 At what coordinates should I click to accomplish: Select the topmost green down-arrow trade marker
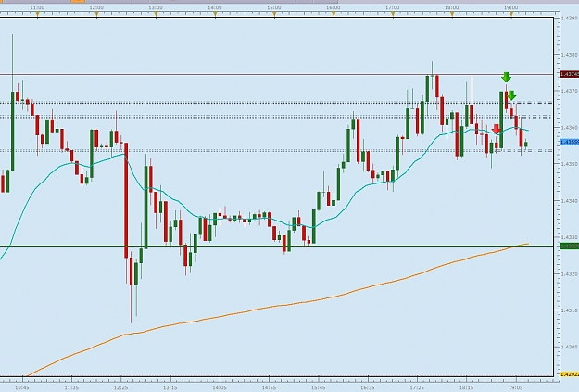coord(506,77)
